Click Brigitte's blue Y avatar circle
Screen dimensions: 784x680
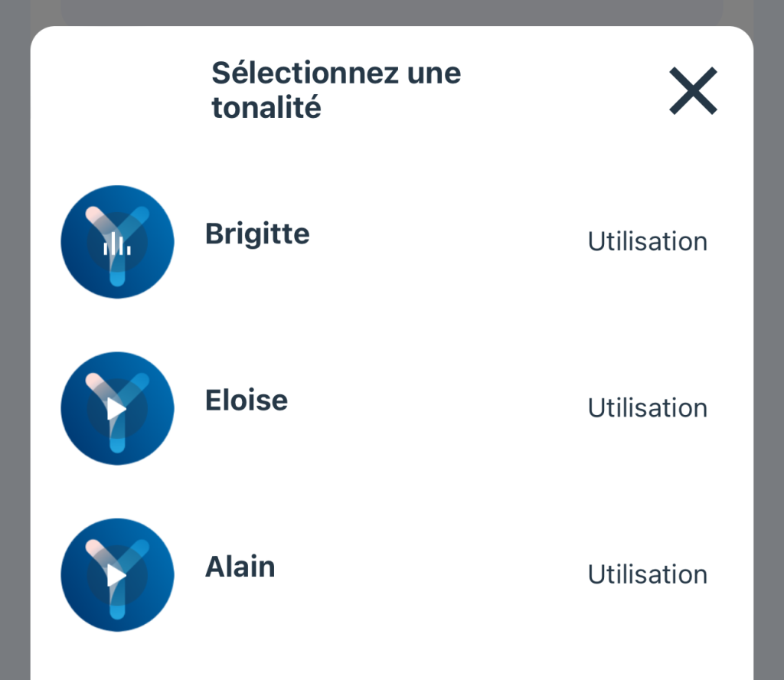117,242
